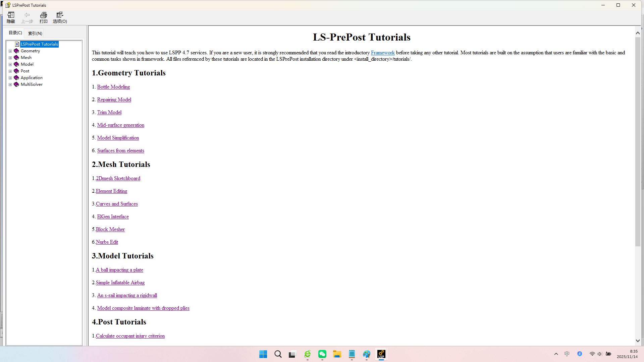The height and width of the screenshot is (362, 644).
Task: Switch to the Index (索引) tab
Action: tap(35, 33)
